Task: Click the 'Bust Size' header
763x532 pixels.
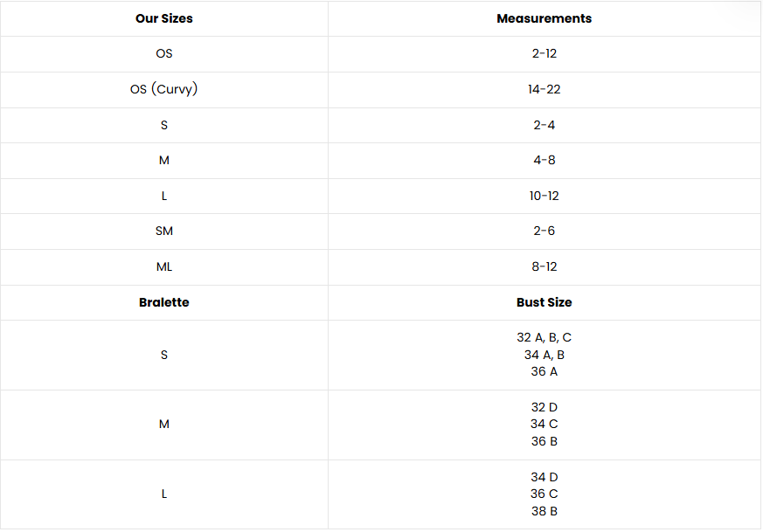Action: 544,302
